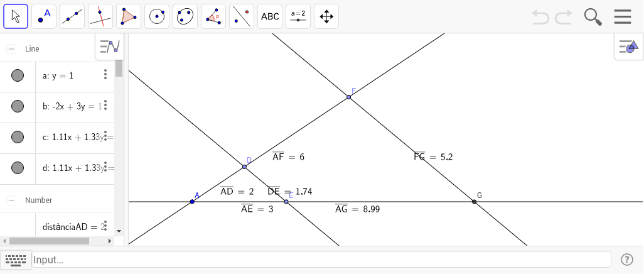Click the scroll down arrow in Algebra view
This screenshot has width=644, height=274.
[119, 231]
